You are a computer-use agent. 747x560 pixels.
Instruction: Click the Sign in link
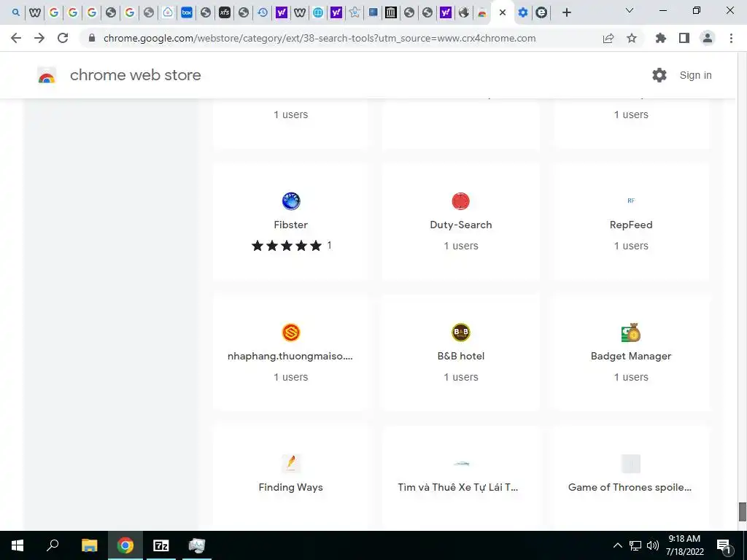pyautogui.click(x=695, y=75)
